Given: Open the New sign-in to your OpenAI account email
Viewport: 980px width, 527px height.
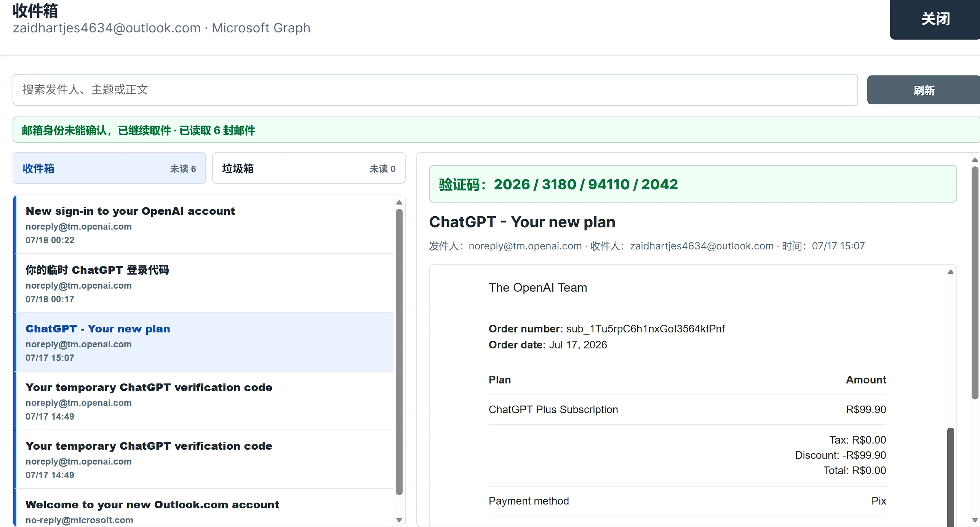Looking at the screenshot, I should (205, 225).
